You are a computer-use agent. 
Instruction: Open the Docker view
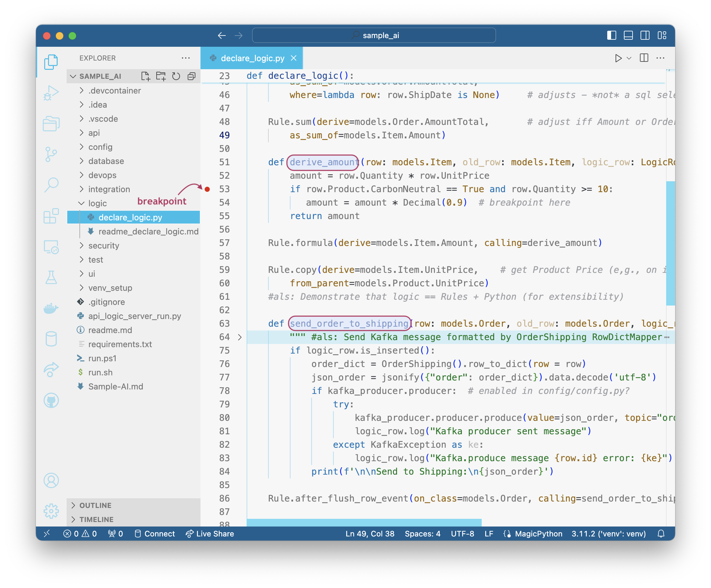51,308
